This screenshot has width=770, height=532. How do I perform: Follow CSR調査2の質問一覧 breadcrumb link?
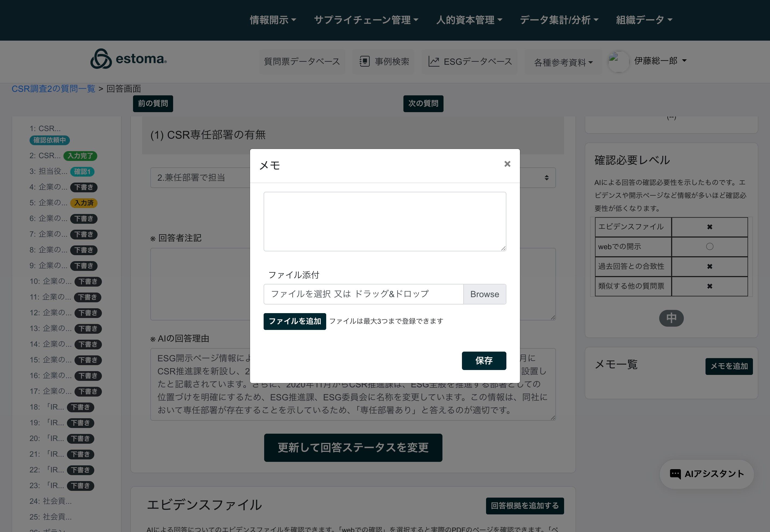53,89
